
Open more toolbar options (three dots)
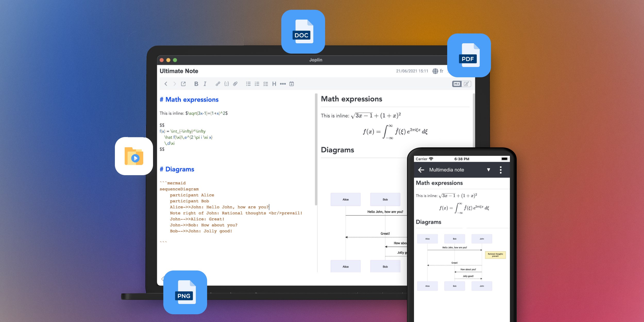pos(283,84)
